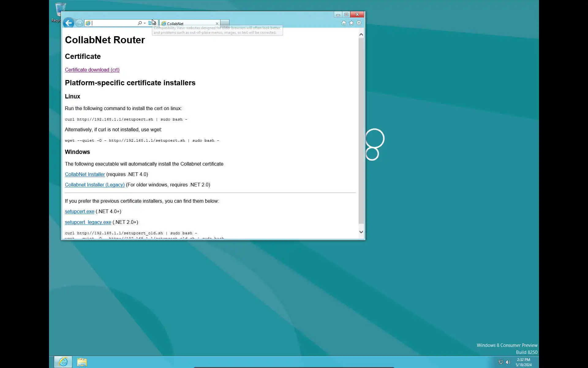Open File Explorer from the taskbar

82,362
